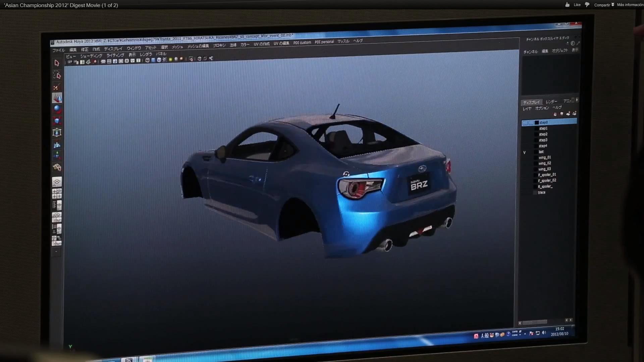Screen dimensions: 644x362
Task: Select the F_spoiler_01 layer
Action: pos(547,175)
